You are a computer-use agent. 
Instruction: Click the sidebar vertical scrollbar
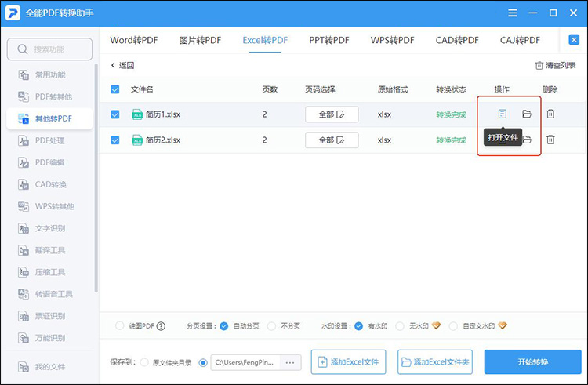(x=96, y=178)
